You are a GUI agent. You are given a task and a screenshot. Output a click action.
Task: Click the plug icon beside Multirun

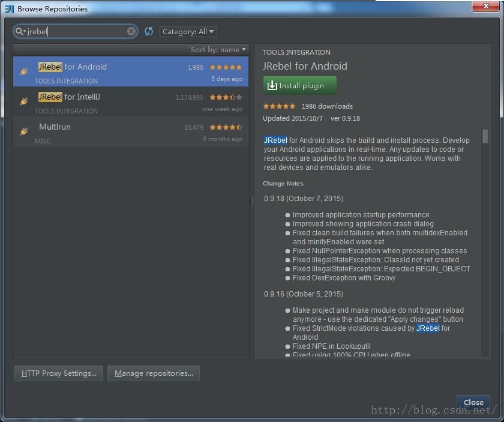tap(24, 131)
